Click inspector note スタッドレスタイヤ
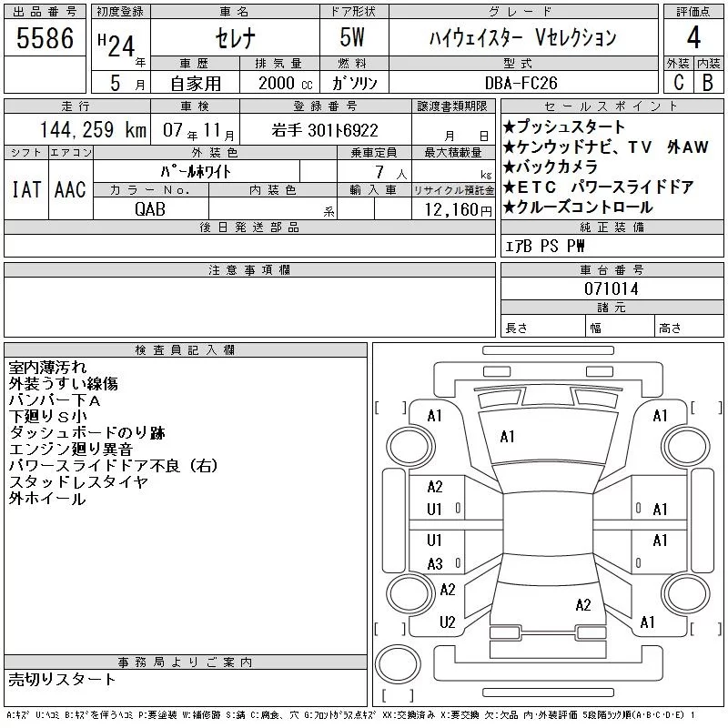The image size is (728, 728). pyautogui.click(x=78, y=482)
